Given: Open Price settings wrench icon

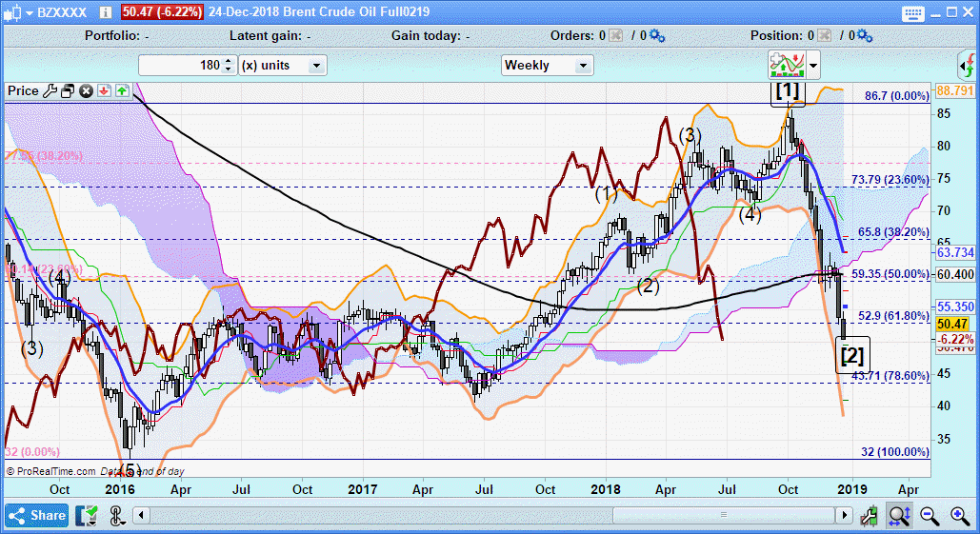Looking at the screenshot, I should (x=50, y=91).
